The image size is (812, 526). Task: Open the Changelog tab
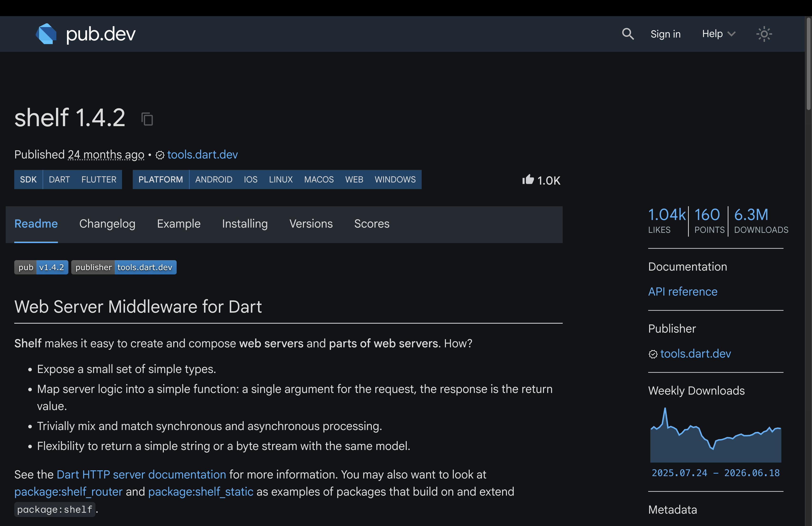pyautogui.click(x=107, y=224)
